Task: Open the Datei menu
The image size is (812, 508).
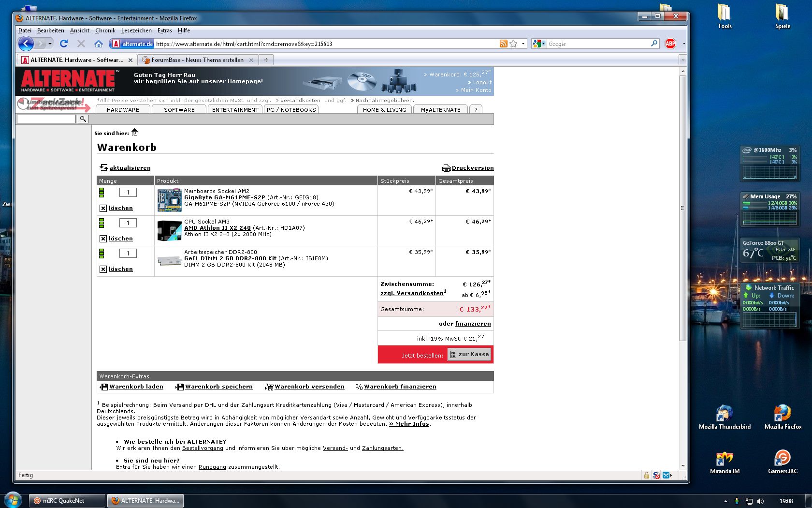Action: (x=25, y=30)
